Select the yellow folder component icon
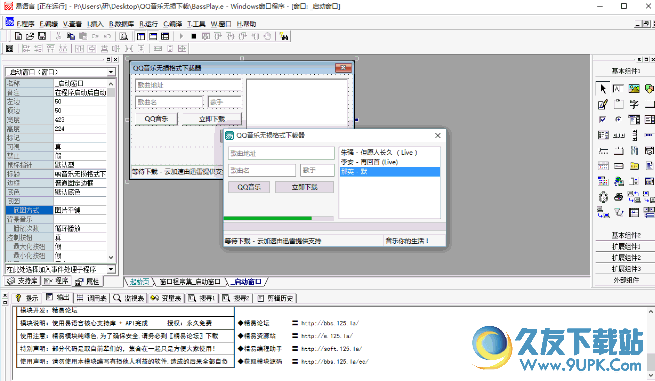 pos(634,166)
